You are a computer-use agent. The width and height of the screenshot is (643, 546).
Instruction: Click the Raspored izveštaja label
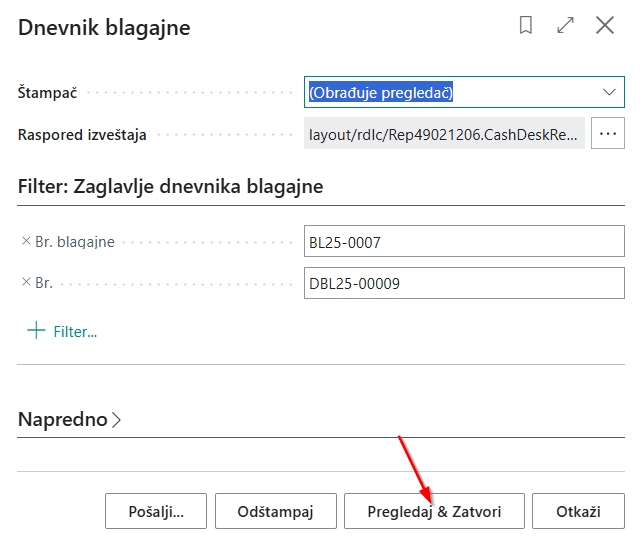(82, 135)
